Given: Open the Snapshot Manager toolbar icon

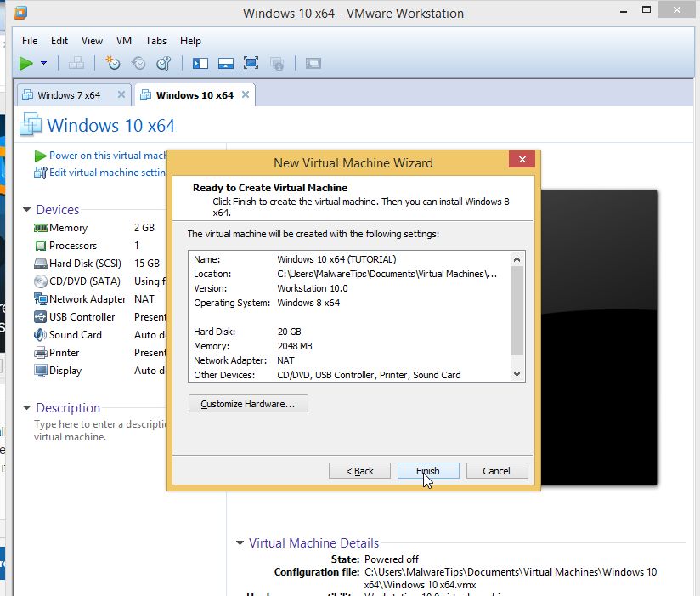Looking at the screenshot, I should pos(164,64).
